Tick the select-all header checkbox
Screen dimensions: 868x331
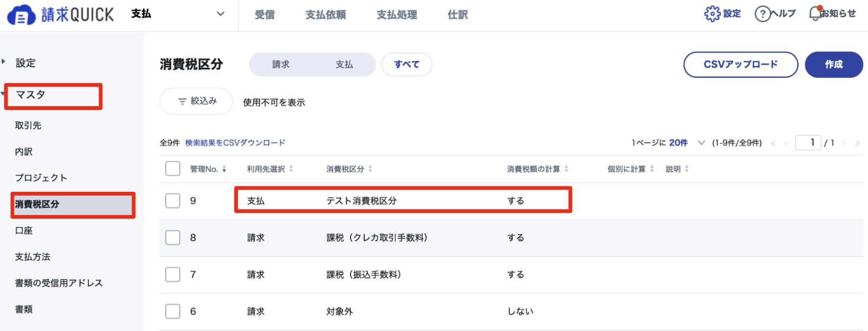coord(173,168)
